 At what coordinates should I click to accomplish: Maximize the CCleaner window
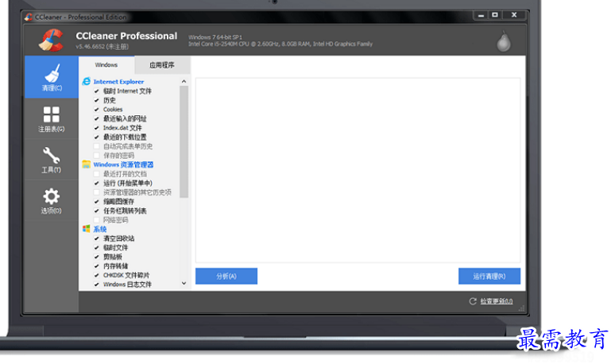click(495, 15)
